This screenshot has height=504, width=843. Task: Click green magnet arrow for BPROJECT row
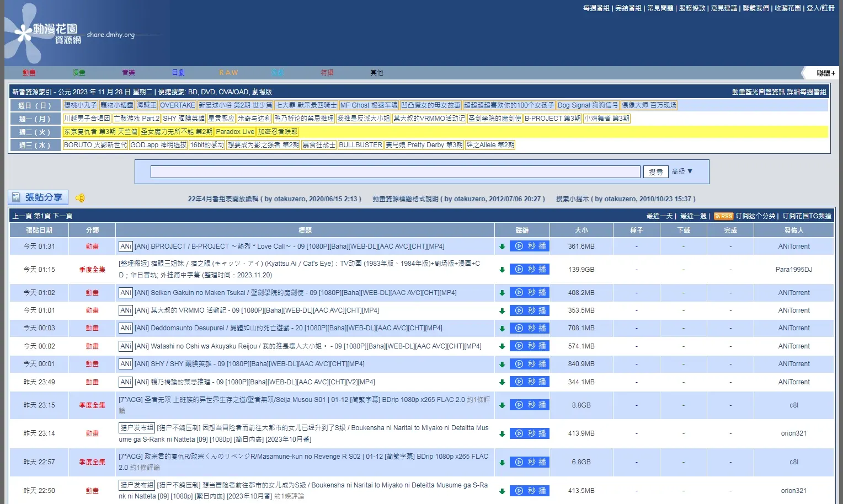pos(502,246)
